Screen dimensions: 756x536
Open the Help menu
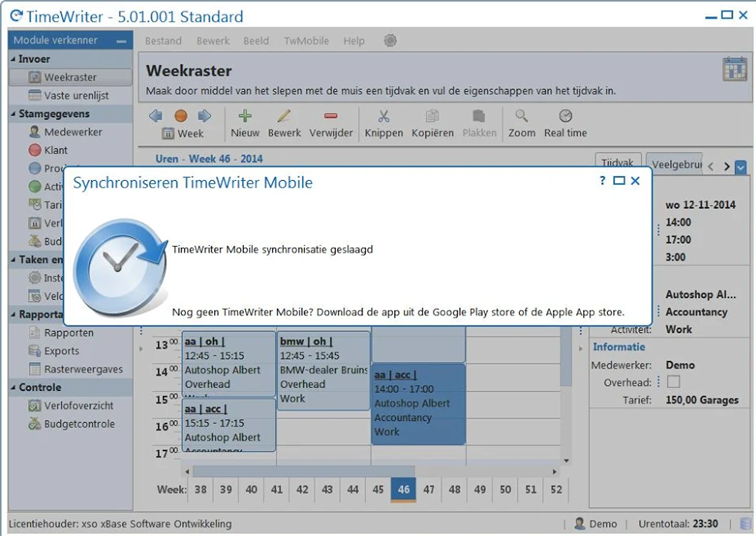pos(354,41)
